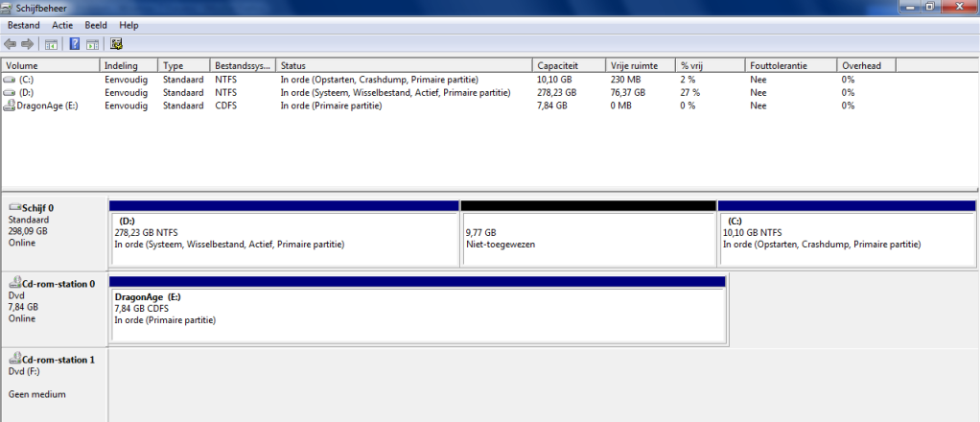Toggle the action pane toolbar icon
This screenshot has width=980, height=422.
click(93, 43)
